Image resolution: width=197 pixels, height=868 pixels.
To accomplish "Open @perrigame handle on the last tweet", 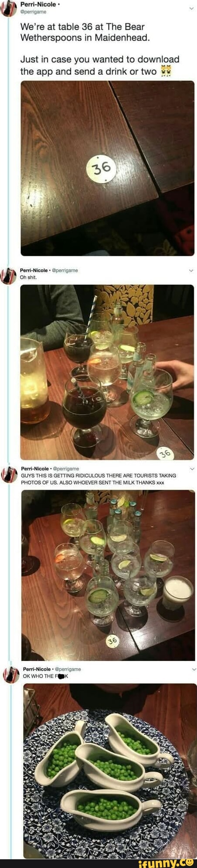I will click(x=68, y=669).
